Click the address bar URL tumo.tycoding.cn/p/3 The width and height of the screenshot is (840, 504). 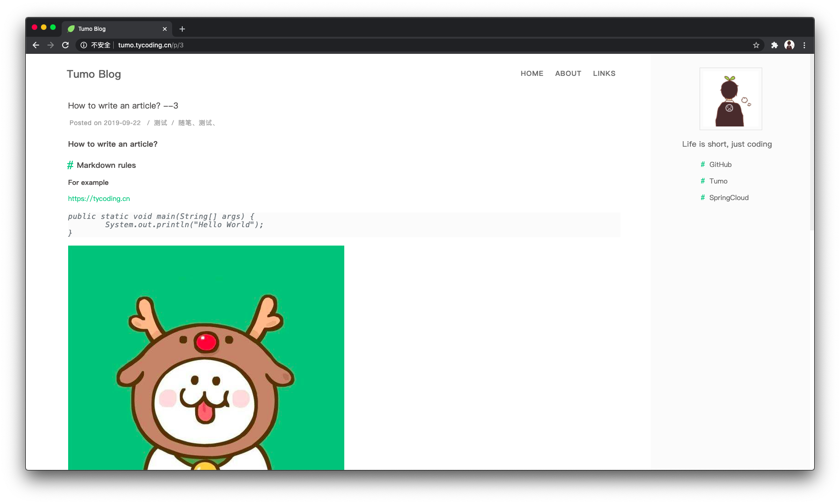[151, 45]
